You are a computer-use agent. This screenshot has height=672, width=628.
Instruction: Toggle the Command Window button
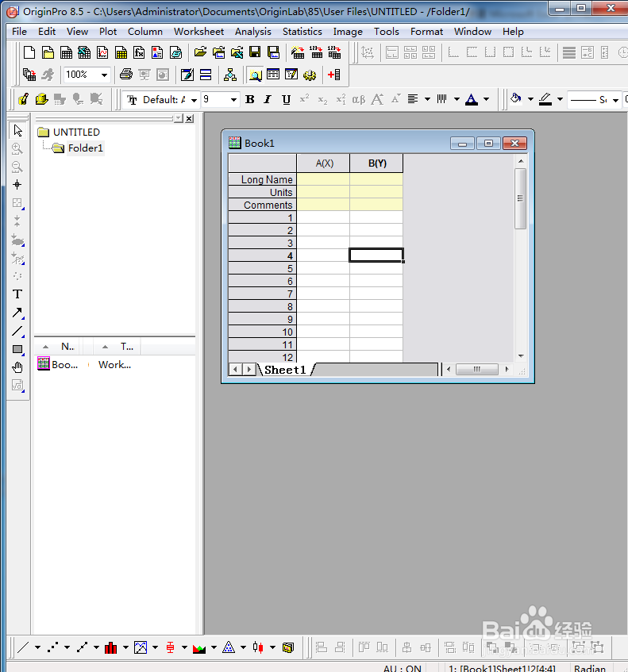pyautogui.click(x=291, y=75)
